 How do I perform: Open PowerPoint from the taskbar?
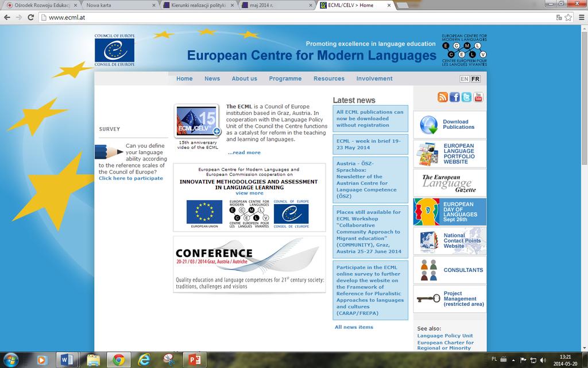click(x=195, y=360)
